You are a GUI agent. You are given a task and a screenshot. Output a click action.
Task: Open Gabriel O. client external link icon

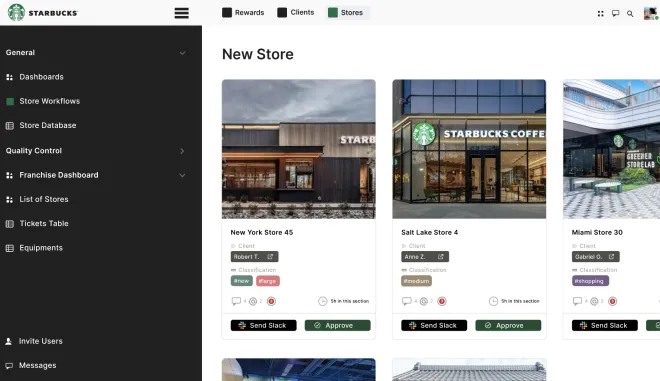[611, 256]
